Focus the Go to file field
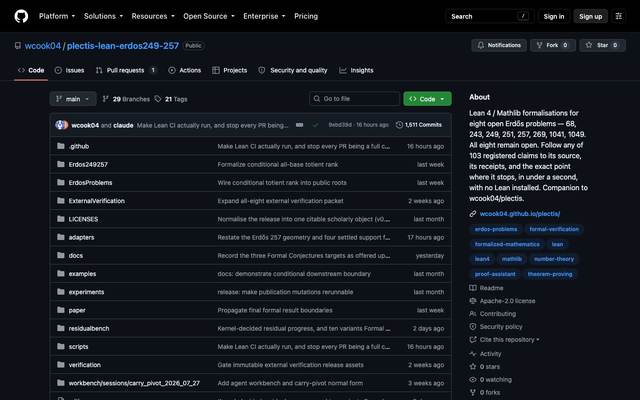The width and height of the screenshot is (640, 400). click(355, 99)
